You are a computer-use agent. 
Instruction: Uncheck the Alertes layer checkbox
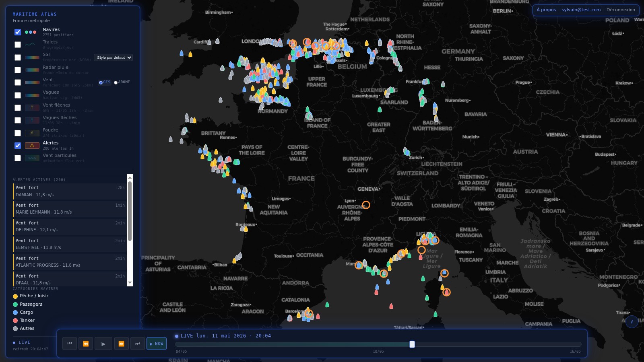click(18, 146)
